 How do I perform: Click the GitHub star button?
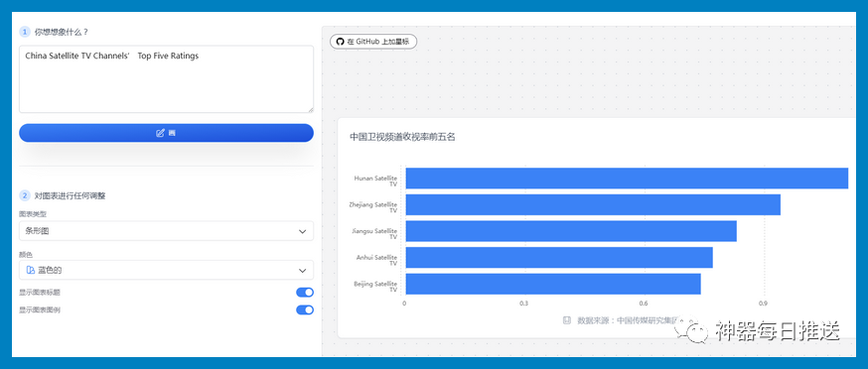click(373, 42)
